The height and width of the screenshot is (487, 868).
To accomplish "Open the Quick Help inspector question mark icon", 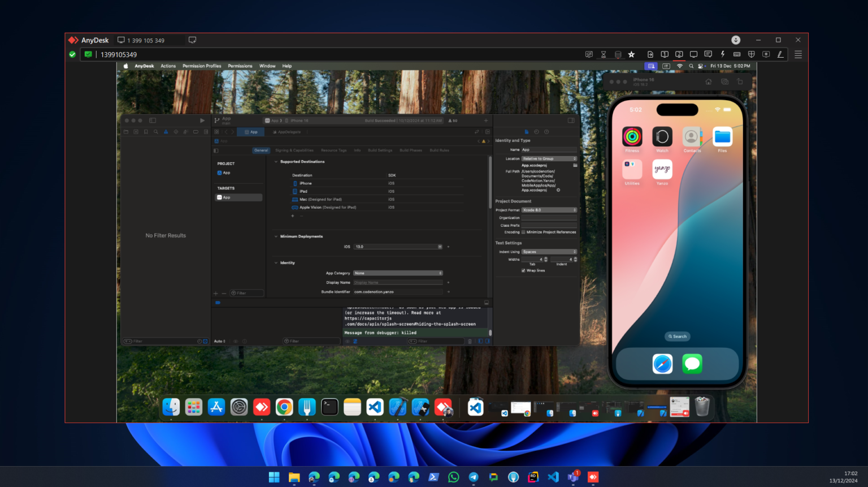I will point(546,132).
